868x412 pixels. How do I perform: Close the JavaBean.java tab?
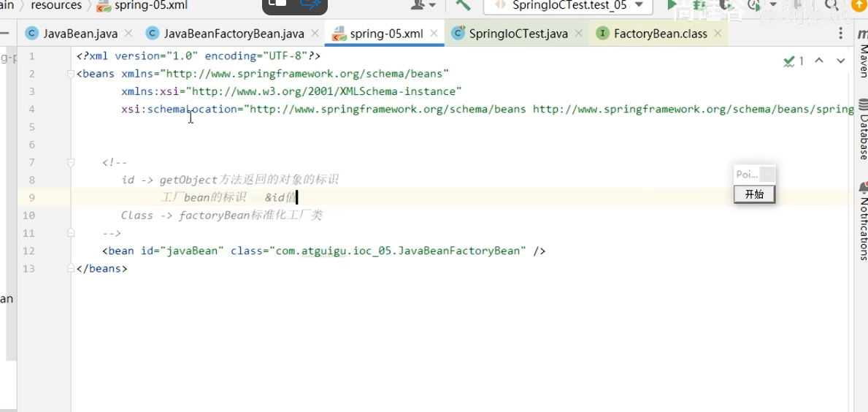[x=128, y=33]
